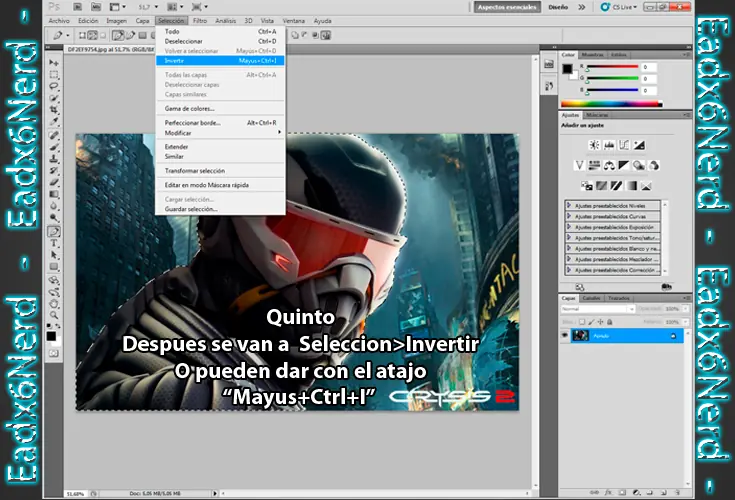Choose Deseleccionar in the menu
This screenshot has height=500, width=735.
220,41
